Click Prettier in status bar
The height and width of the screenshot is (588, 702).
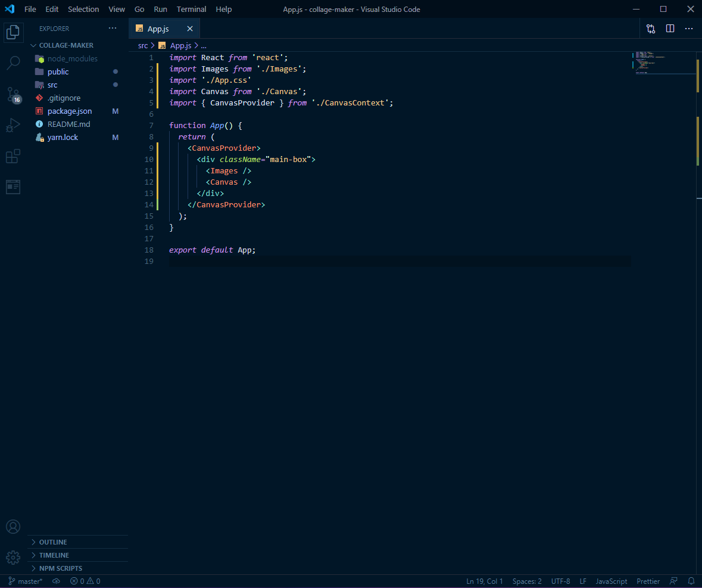tap(648, 581)
